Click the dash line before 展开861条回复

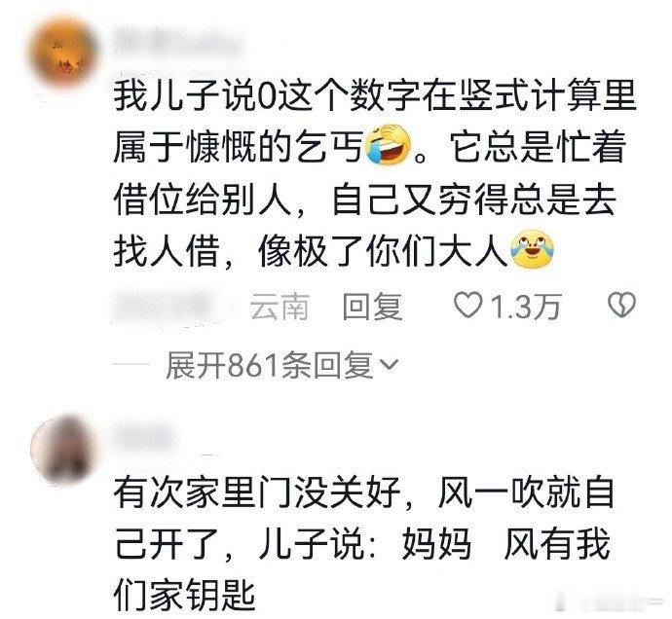click(131, 365)
